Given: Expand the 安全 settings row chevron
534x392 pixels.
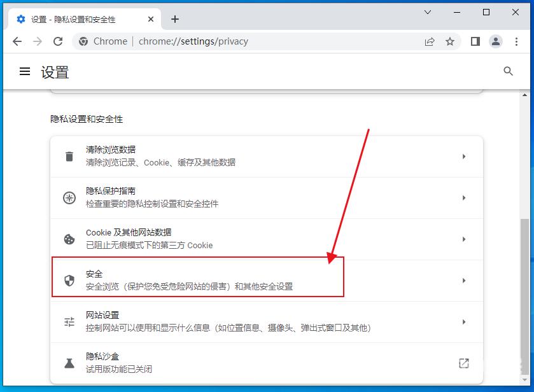Looking at the screenshot, I should pos(464,280).
